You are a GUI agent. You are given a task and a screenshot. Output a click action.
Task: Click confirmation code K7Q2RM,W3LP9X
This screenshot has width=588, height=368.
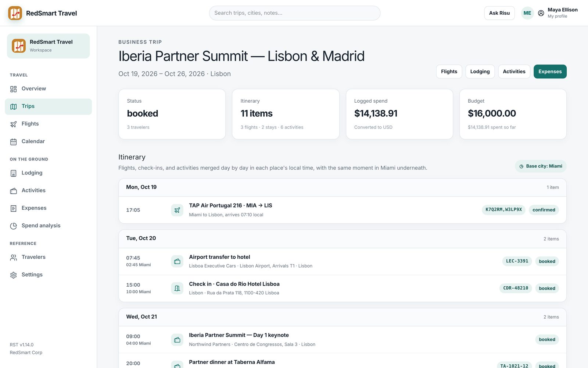click(503, 210)
